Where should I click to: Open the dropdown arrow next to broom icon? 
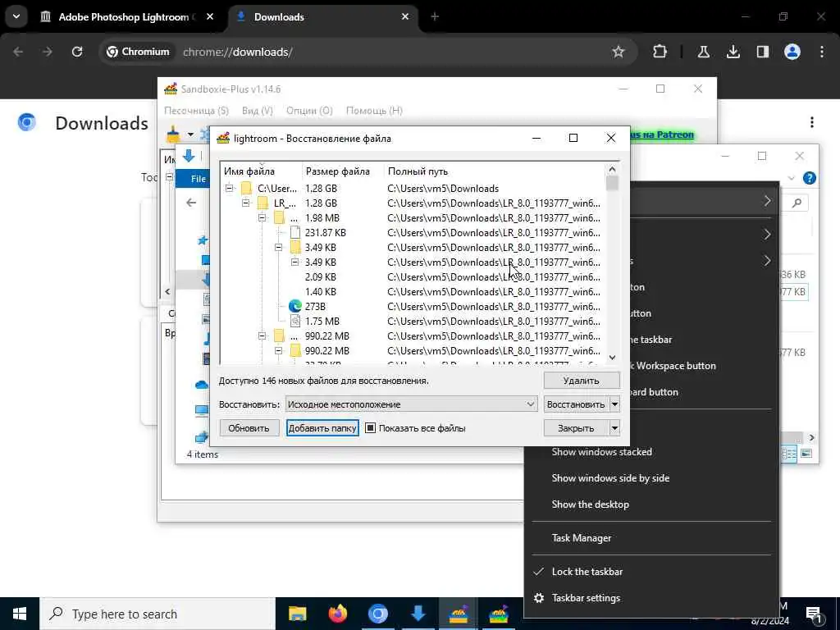[190, 135]
